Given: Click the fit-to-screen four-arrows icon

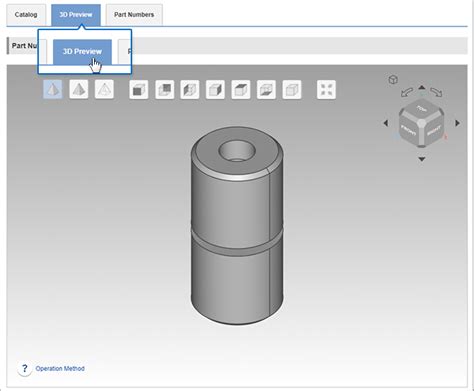Looking at the screenshot, I should click(326, 90).
